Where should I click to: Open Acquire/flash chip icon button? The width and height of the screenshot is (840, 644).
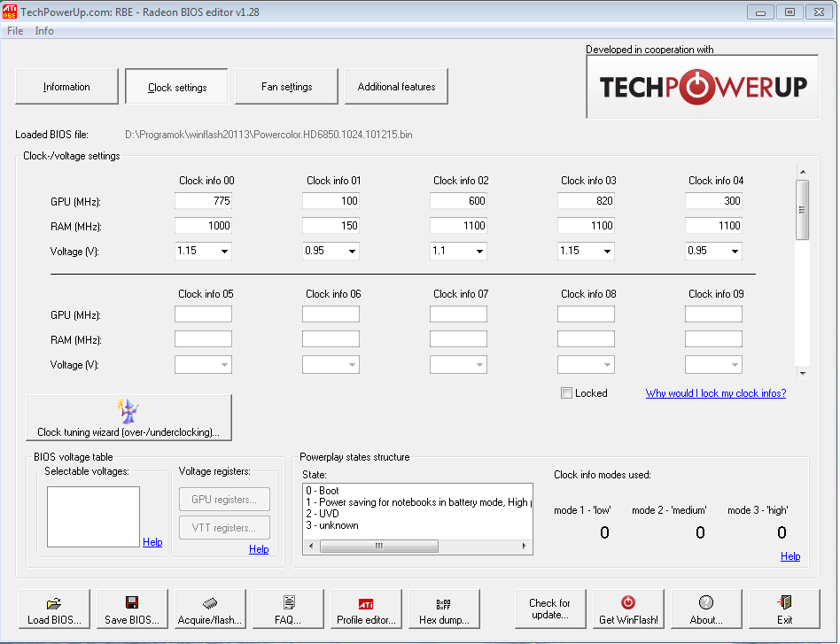210,609
